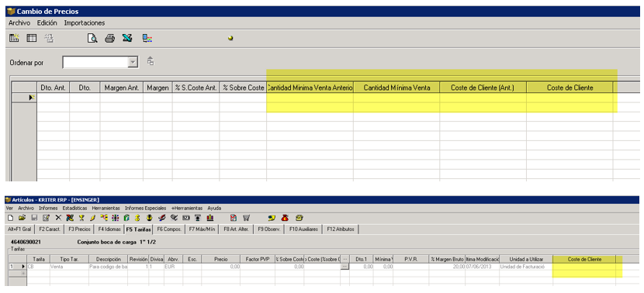This screenshot has height=293, width=644.
Task: Open the Estadísticas menu
Action: [x=74, y=208]
